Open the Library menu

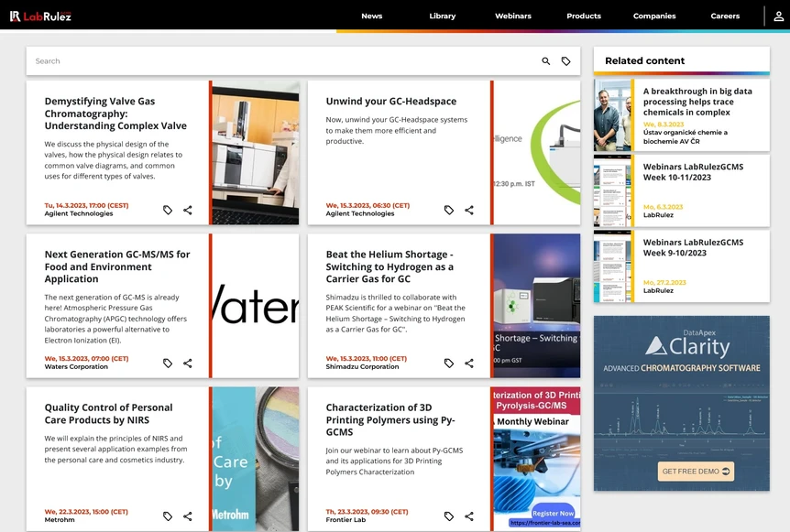(x=443, y=16)
